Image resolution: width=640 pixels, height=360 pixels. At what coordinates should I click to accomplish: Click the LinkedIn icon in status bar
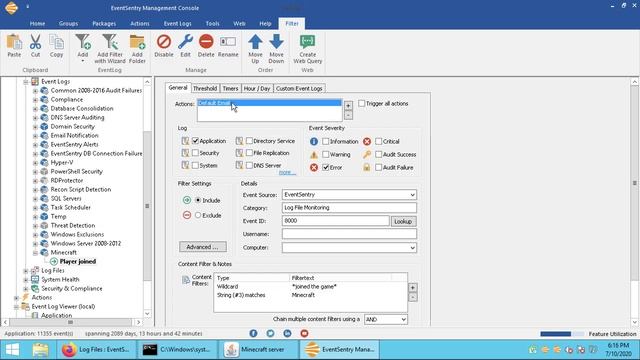[287, 333]
